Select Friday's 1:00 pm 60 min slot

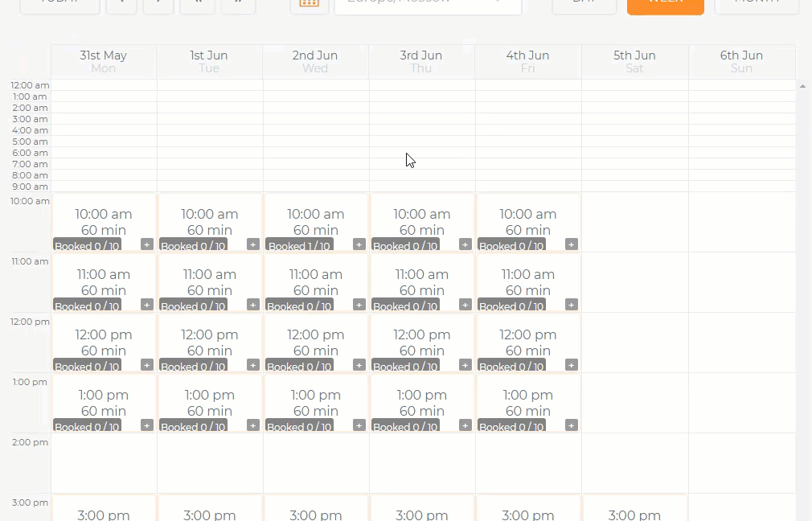pyautogui.click(x=528, y=403)
